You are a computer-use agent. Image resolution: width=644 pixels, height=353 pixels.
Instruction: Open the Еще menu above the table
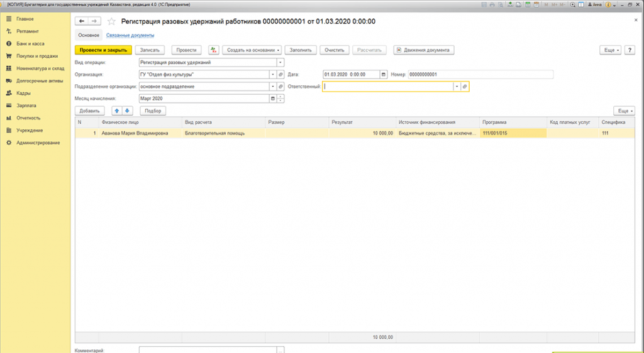coord(623,111)
